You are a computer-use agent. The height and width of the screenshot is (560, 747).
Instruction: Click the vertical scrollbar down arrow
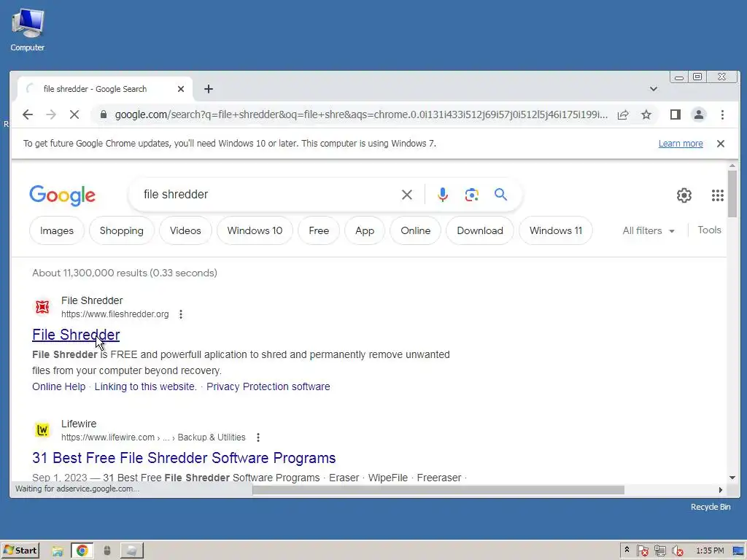732,478
